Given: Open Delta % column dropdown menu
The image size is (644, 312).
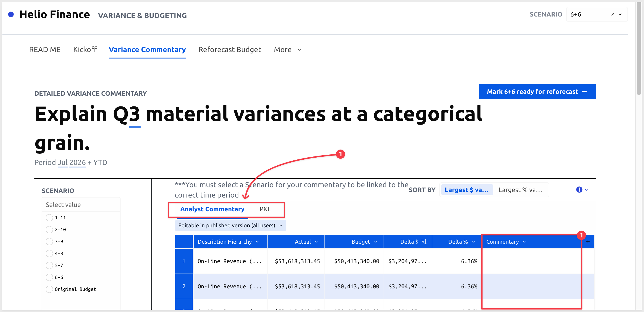Looking at the screenshot, I should click(474, 242).
